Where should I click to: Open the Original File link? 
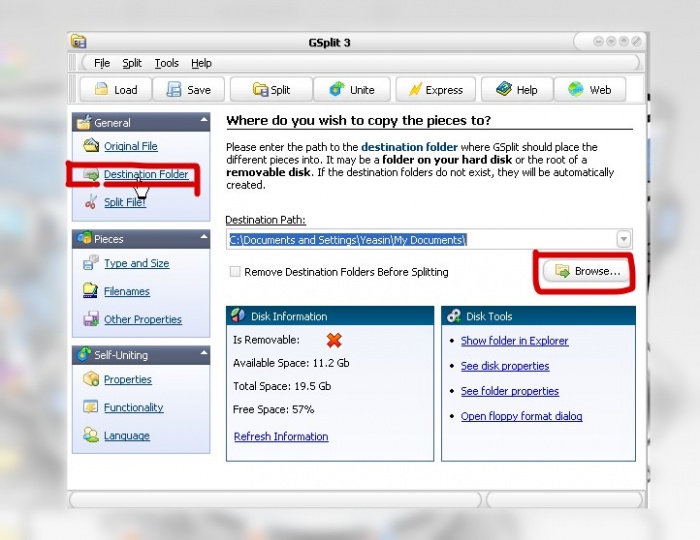131,146
